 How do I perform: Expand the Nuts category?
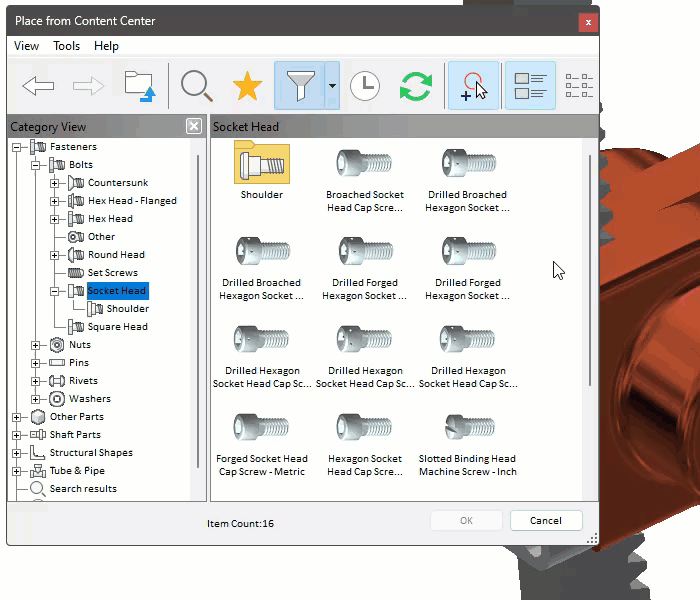tap(35, 345)
